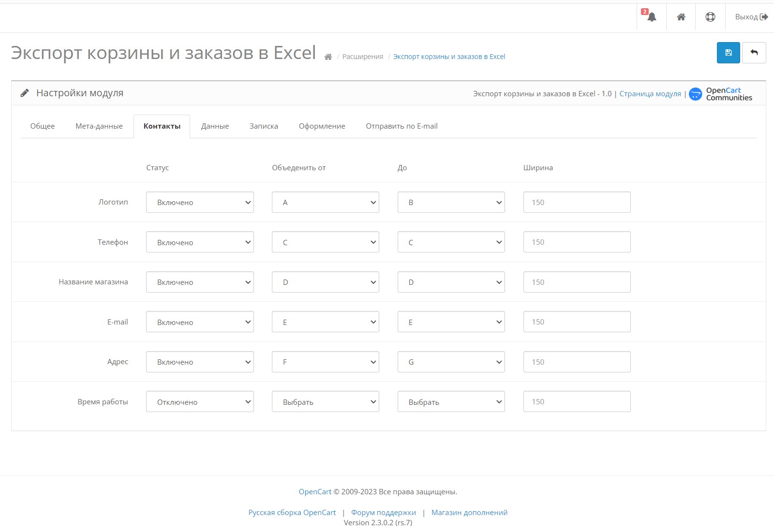The height and width of the screenshot is (532, 774).
Task: Open the Адрес status dropdown
Action: click(x=200, y=362)
